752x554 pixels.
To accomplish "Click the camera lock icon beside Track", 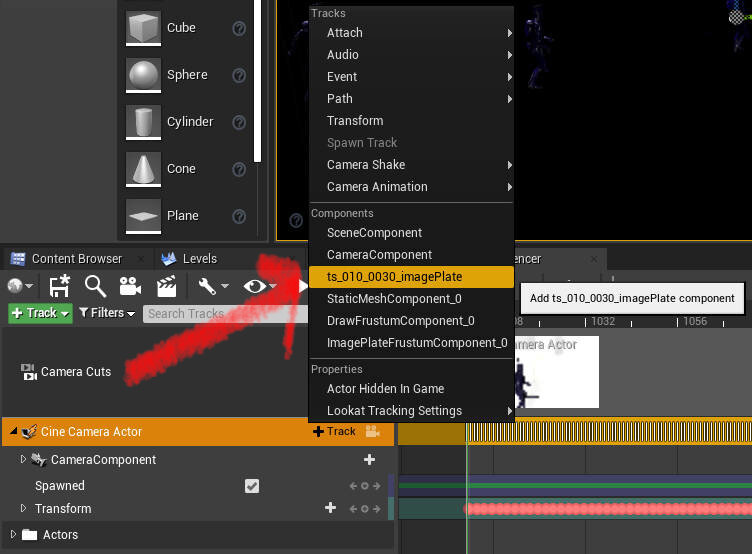I will tap(373, 431).
